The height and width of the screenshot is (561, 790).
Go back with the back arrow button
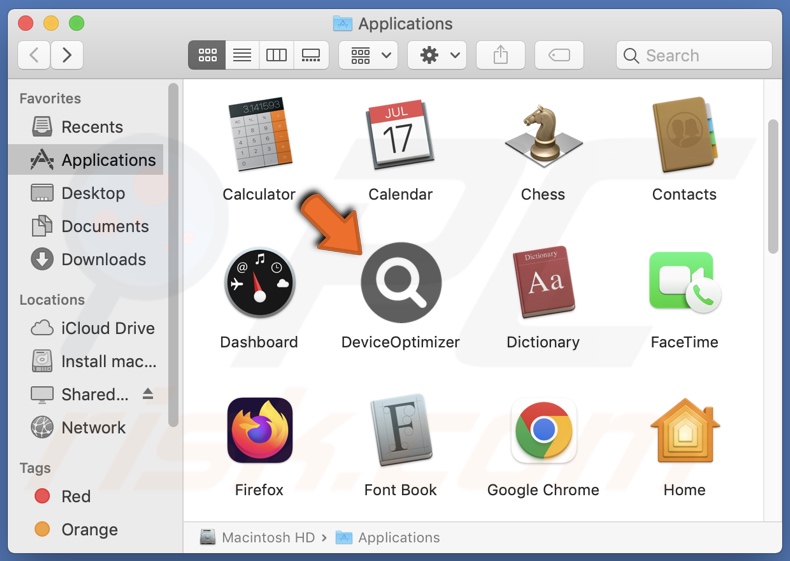click(x=35, y=56)
